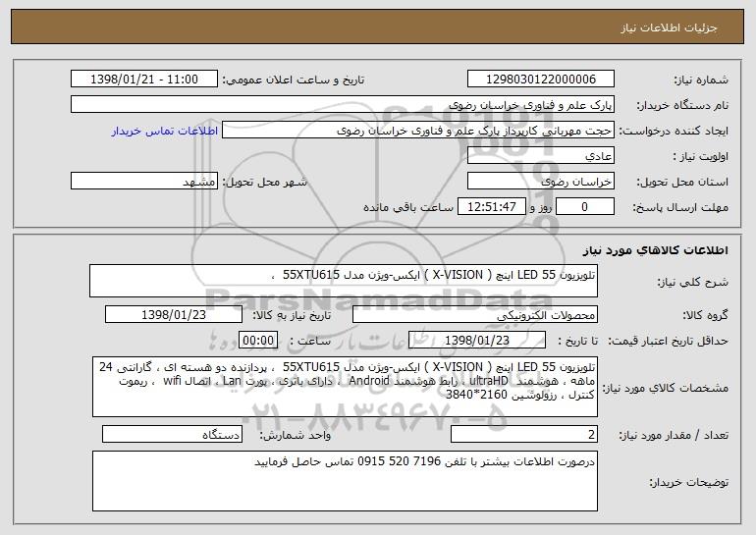The height and width of the screenshot is (535, 756).
Task: Click the مشخصات کالای مورد نیاز label
Action: pyautogui.click(x=666, y=388)
